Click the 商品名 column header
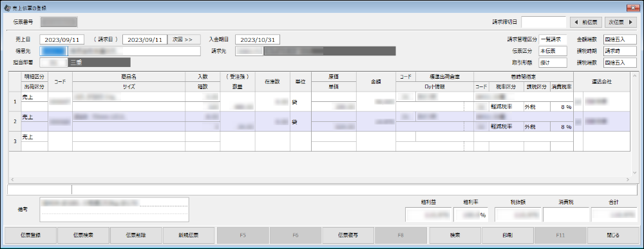 [x=129, y=77]
